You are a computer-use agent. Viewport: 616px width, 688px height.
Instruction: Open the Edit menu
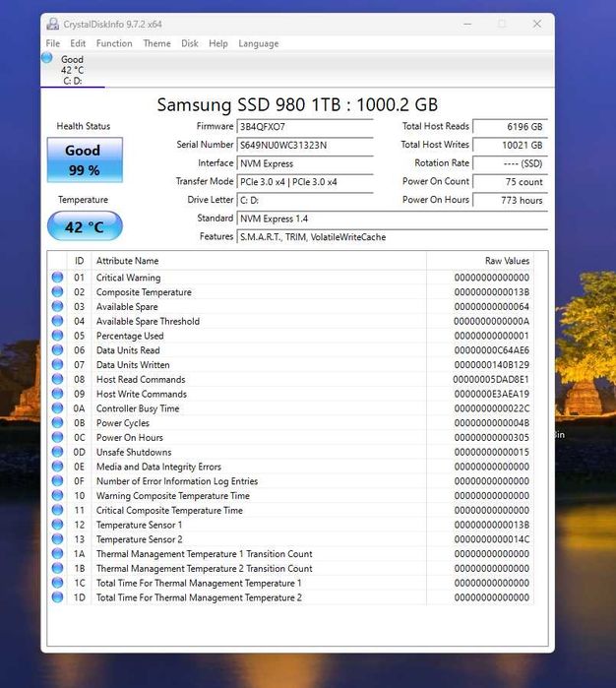click(78, 43)
